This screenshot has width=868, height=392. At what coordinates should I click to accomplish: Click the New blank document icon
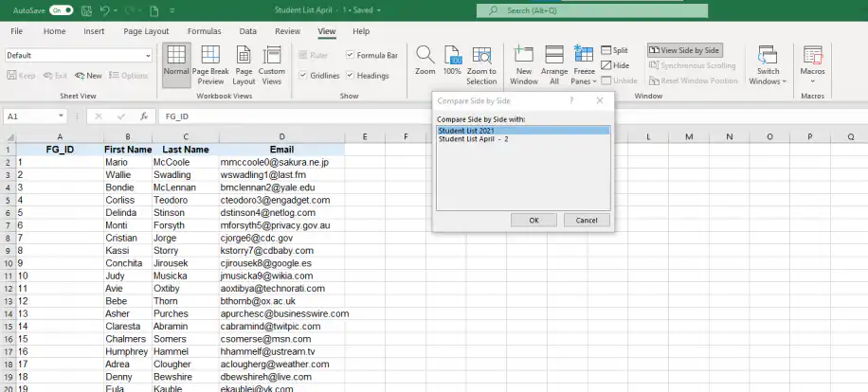tap(154, 10)
